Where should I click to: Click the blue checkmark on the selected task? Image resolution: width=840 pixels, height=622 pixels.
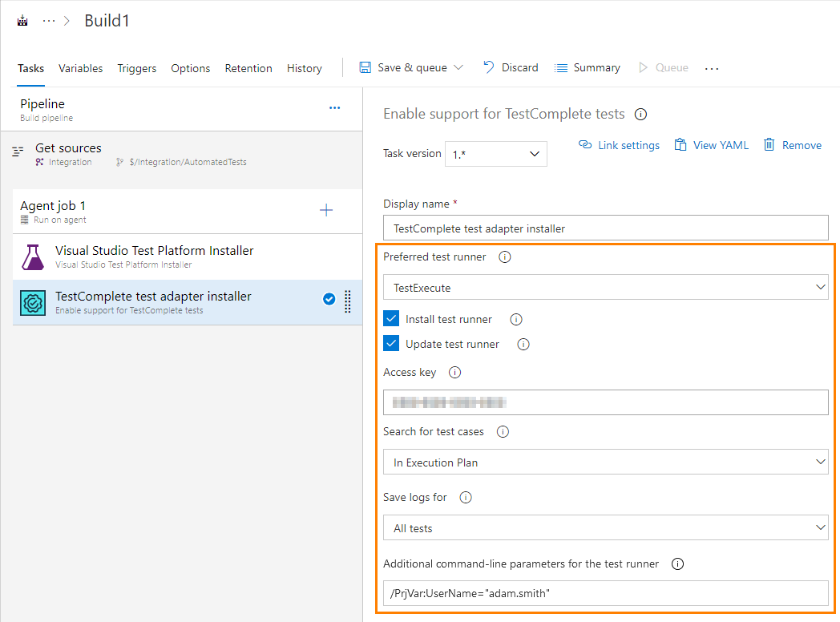pos(329,298)
